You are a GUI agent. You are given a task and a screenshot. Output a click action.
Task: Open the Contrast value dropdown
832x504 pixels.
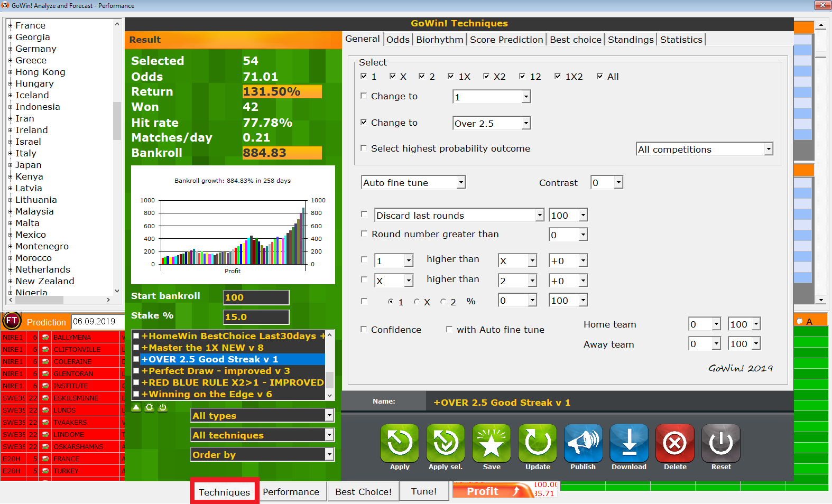[618, 182]
